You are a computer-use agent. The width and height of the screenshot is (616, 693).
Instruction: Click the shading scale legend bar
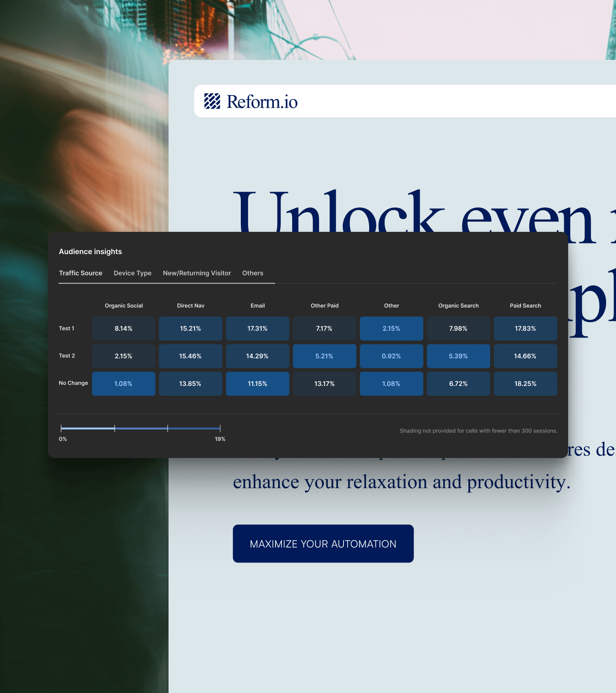[x=140, y=428]
